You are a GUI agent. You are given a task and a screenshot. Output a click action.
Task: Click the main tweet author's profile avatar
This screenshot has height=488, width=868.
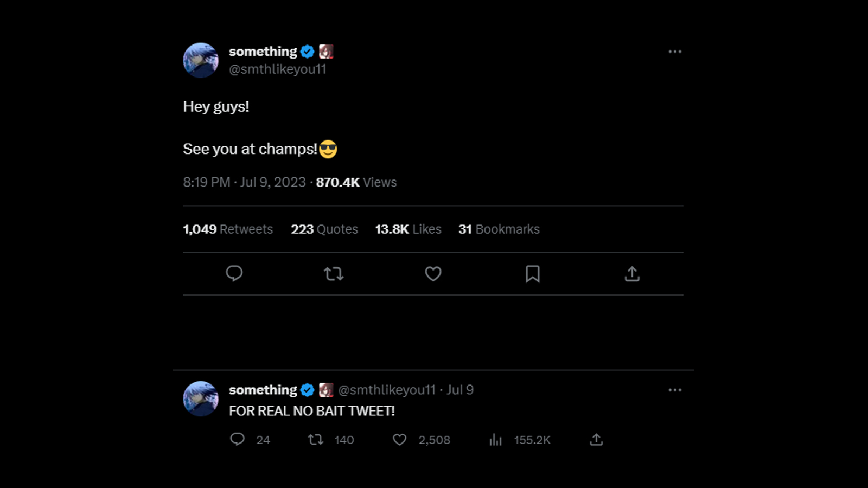201,60
